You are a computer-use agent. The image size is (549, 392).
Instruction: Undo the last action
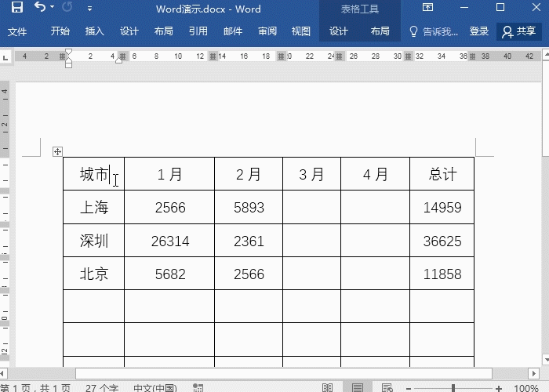pyautogui.click(x=40, y=6)
